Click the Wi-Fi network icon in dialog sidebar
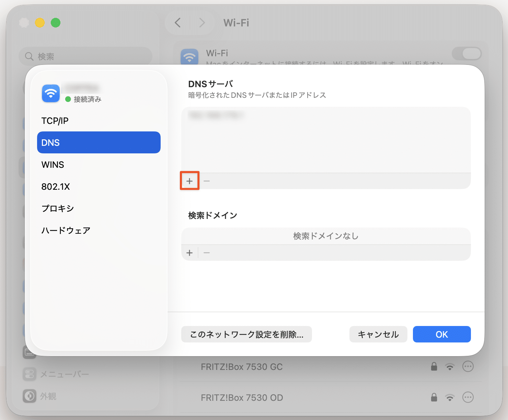The image size is (508, 420). coord(51,93)
